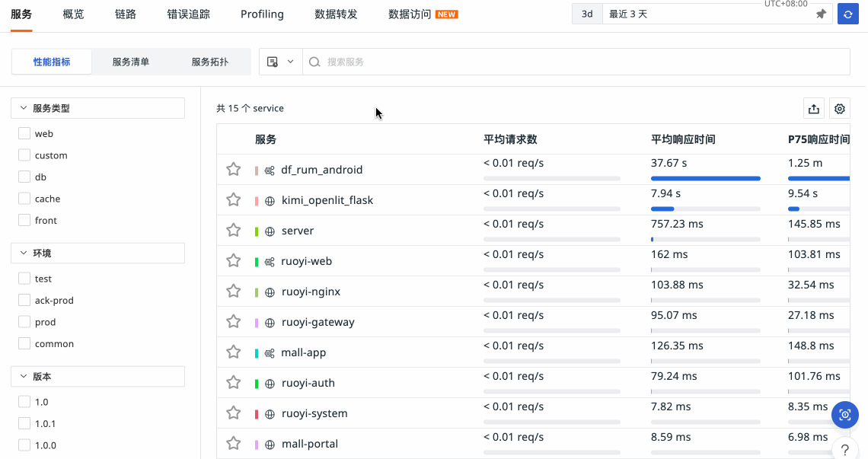Image resolution: width=868 pixels, height=459 pixels.
Task: Click globe icon beside mall-portal
Action: (x=270, y=445)
